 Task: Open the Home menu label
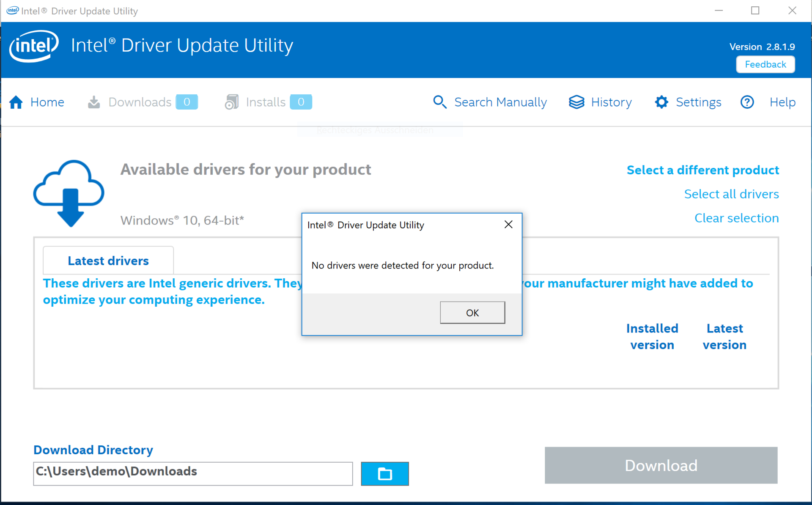[x=47, y=102]
